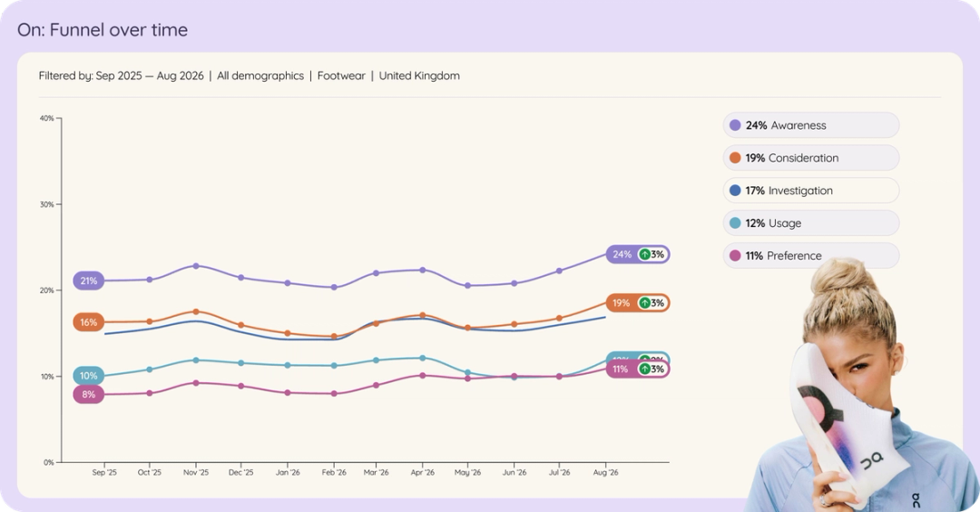The height and width of the screenshot is (512, 980).
Task: Click the purple Awareness legend dot
Action: [x=735, y=125]
